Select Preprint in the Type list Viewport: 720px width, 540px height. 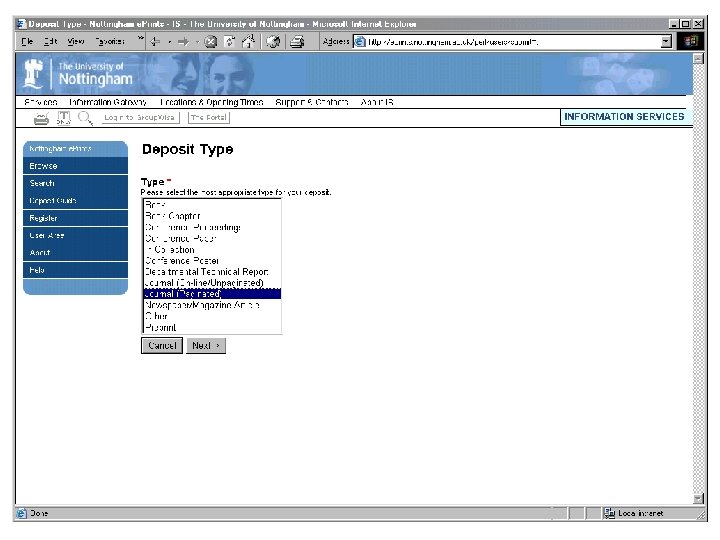point(212,327)
